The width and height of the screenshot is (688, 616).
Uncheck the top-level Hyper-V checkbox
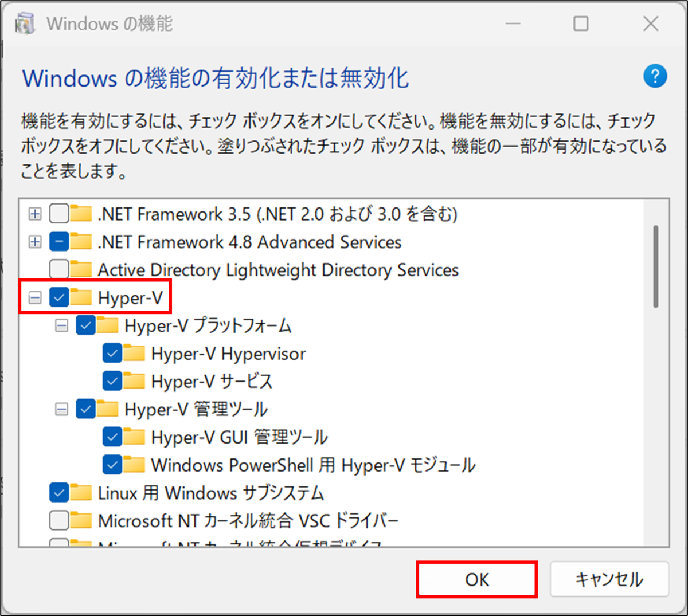click(59, 297)
